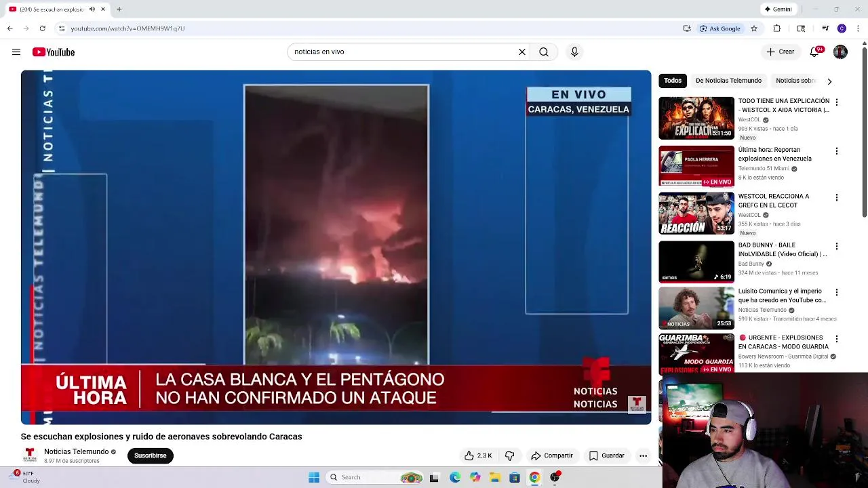Open Microsoft Store from the taskbar
Screen dimensions: 868x488
pos(515,477)
